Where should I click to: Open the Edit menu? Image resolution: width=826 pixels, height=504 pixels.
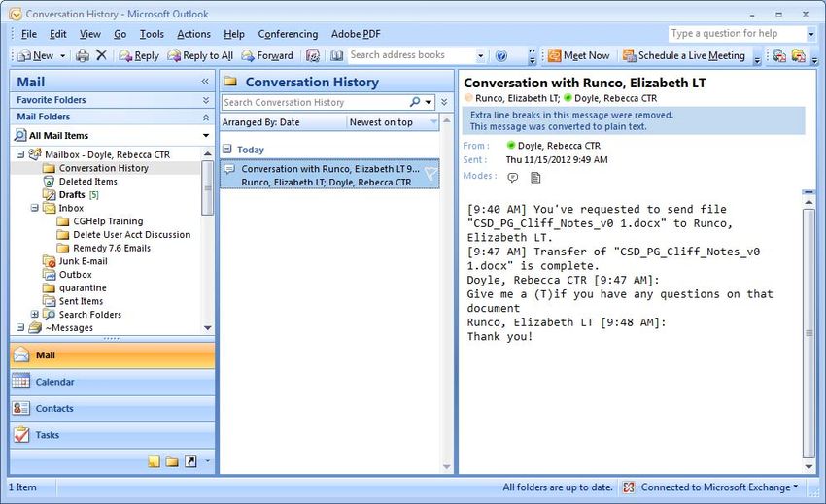[58, 34]
